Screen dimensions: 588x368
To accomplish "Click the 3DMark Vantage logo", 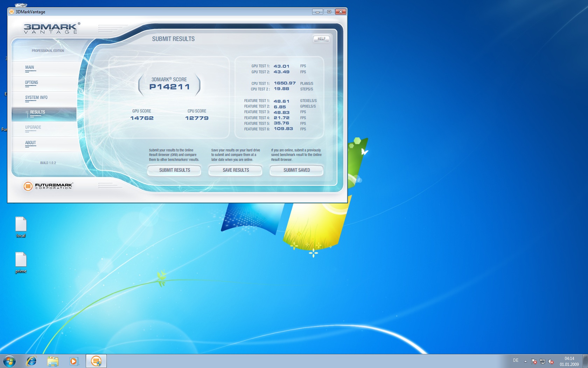I will click(x=52, y=28).
